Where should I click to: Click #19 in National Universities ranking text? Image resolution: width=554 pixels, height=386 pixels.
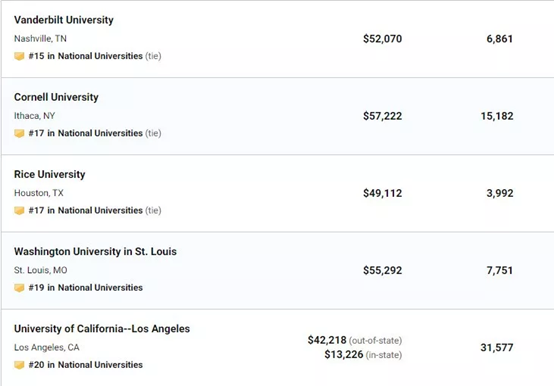(86, 288)
